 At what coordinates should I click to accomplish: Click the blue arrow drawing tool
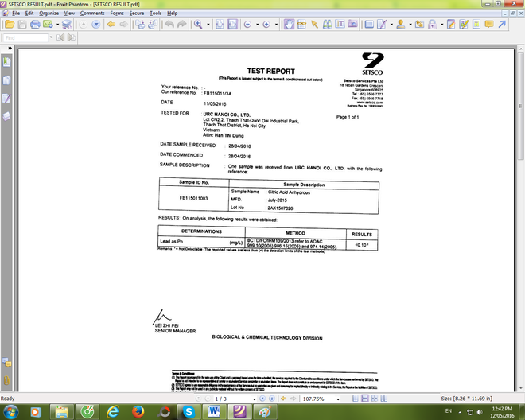(502, 24)
